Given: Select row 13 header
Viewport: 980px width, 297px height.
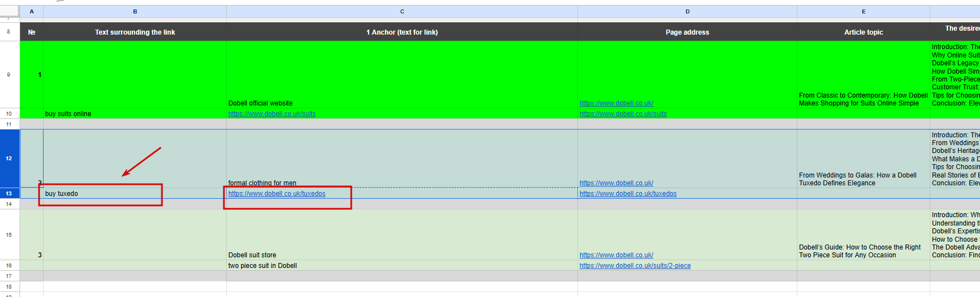Looking at the screenshot, I should [x=9, y=193].
